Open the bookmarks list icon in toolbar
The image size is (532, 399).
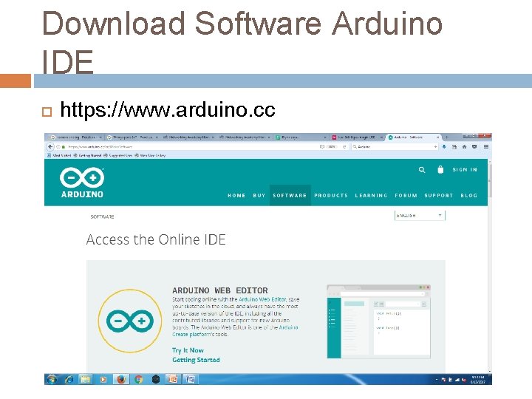click(x=454, y=147)
